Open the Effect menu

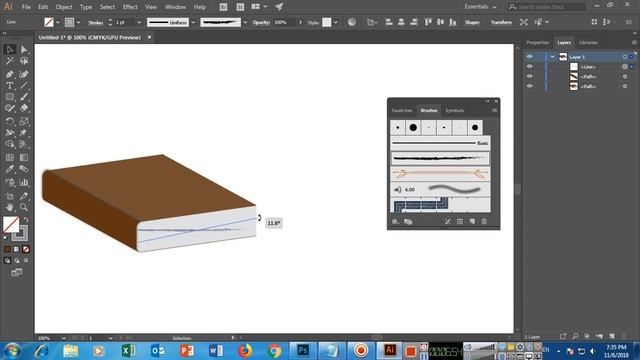130,7
